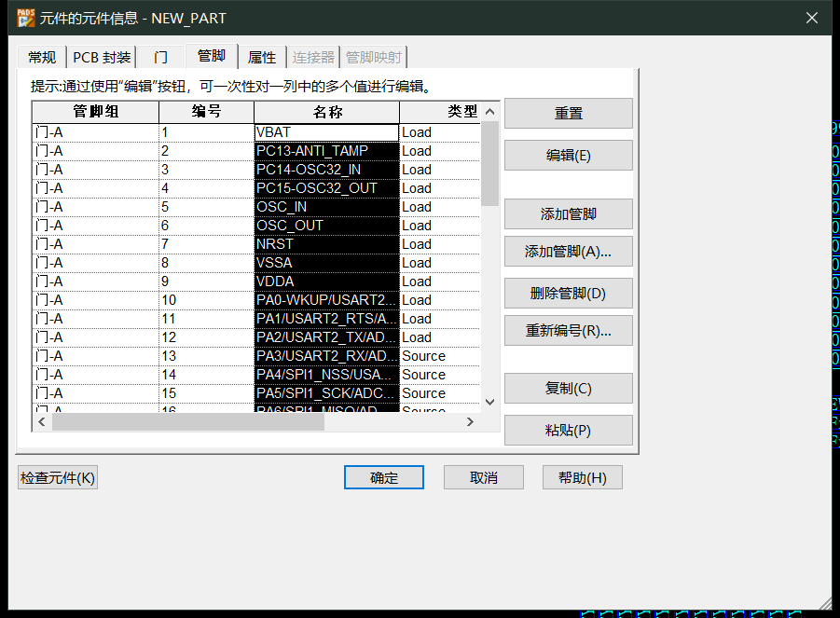840x618 pixels.
Task: Switch to the 常规 tab
Action: 42,57
